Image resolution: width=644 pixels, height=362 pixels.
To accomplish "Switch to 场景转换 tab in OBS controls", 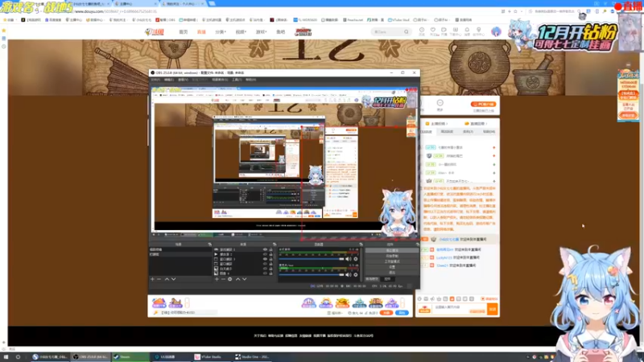I will pyautogui.click(x=372, y=279).
